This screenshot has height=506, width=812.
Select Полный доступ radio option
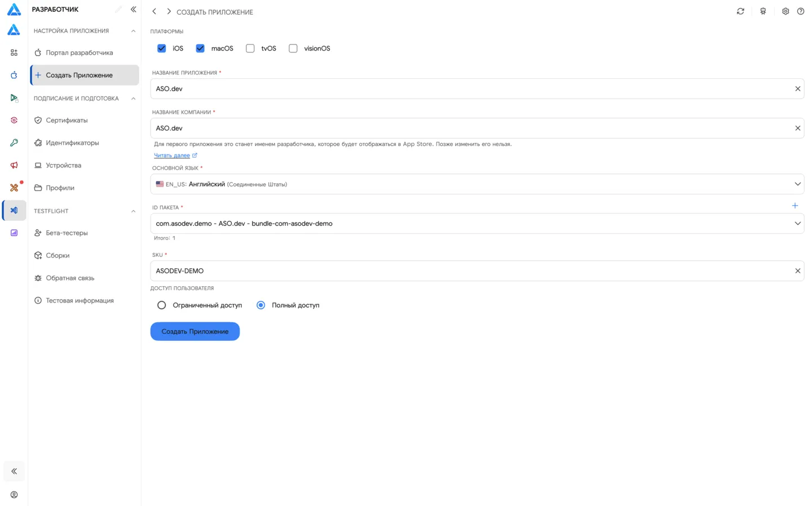261,305
